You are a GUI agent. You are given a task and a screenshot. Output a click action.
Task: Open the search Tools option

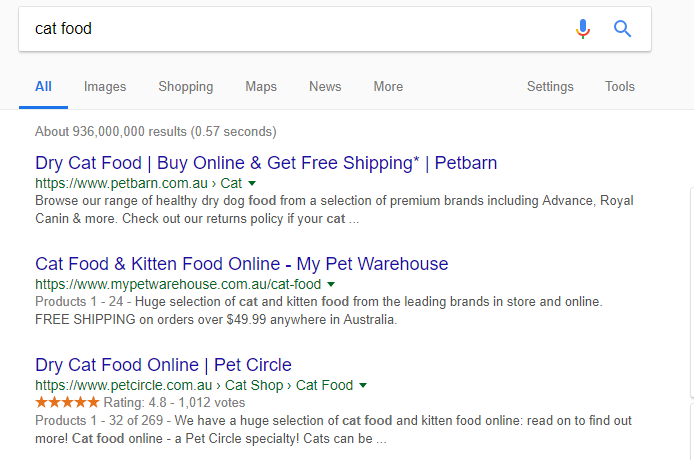620,86
